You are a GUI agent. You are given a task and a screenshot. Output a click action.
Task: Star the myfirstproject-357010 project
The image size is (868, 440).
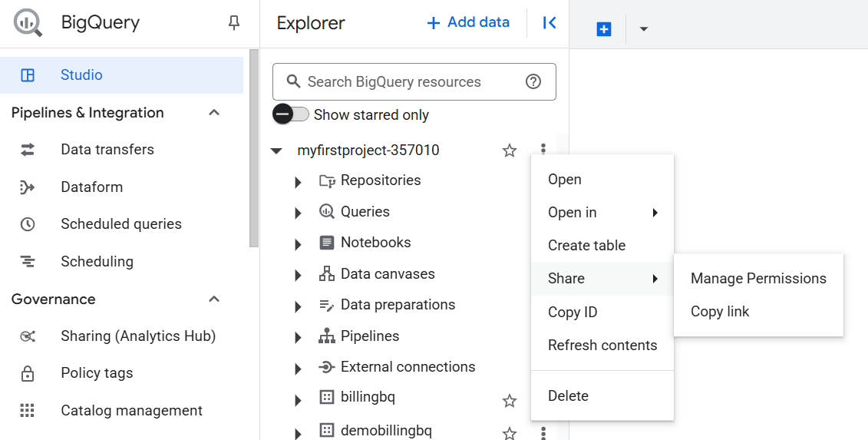[x=510, y=151]
